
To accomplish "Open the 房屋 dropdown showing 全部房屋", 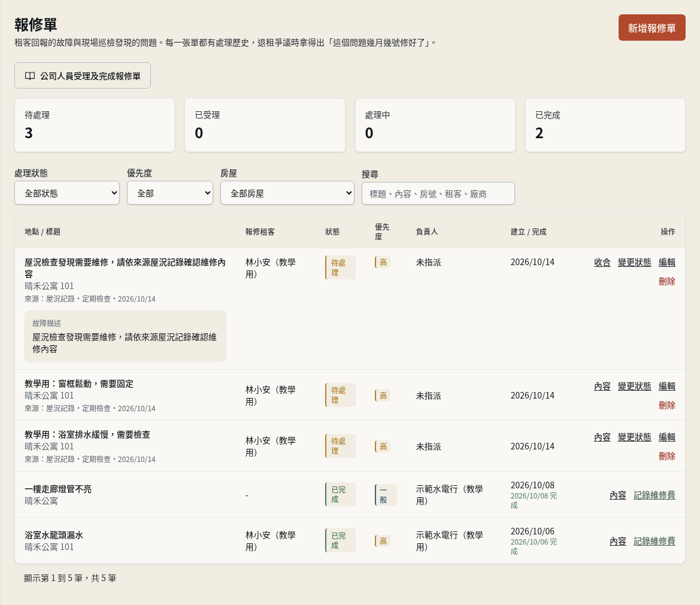I will (287, 193).
